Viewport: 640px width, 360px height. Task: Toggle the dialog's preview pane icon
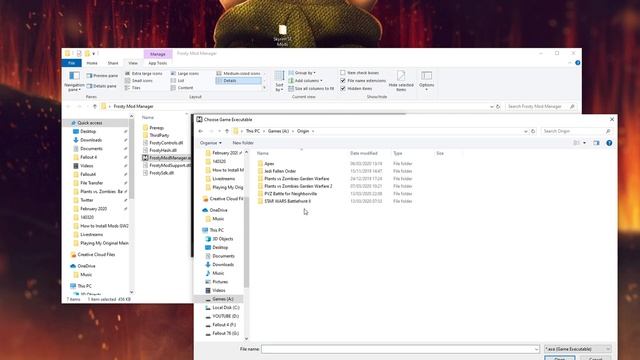pos(596,143)
